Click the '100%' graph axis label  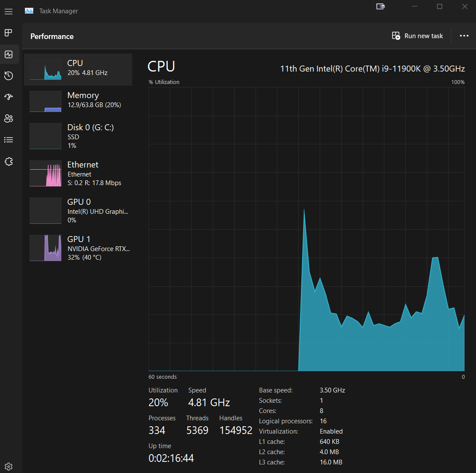point(458,82)
